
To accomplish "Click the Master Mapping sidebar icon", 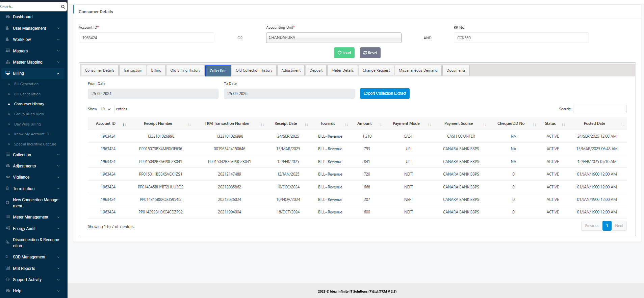I will coord(7,62).
